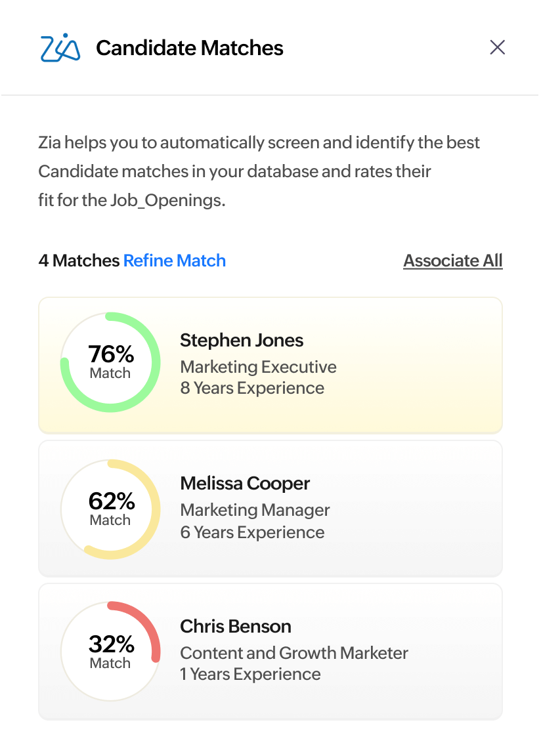541x756 pixels.
Task: Click Melissa Cooper's name
Action: click(x=244, y=483)
